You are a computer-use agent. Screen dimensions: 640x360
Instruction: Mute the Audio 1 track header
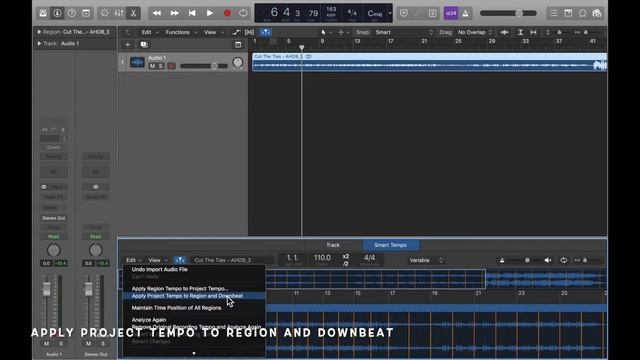(x=152, y=66)
